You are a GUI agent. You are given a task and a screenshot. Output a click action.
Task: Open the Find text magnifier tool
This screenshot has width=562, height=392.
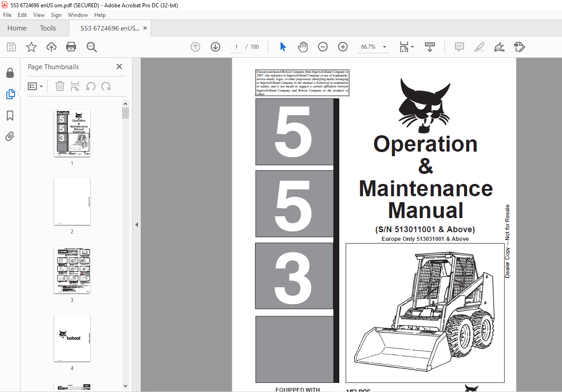coord(92,47)
